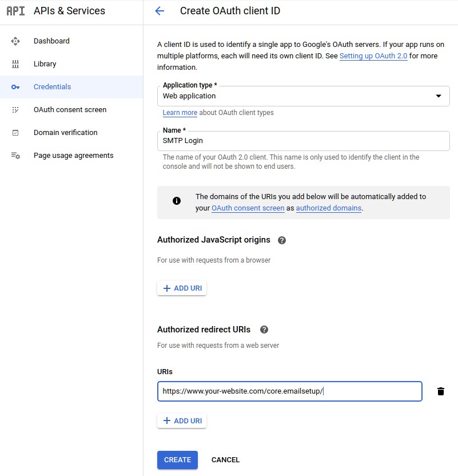Open help for Authorized redirect URIs
458x476 pixels.
(x=264, y=330)
